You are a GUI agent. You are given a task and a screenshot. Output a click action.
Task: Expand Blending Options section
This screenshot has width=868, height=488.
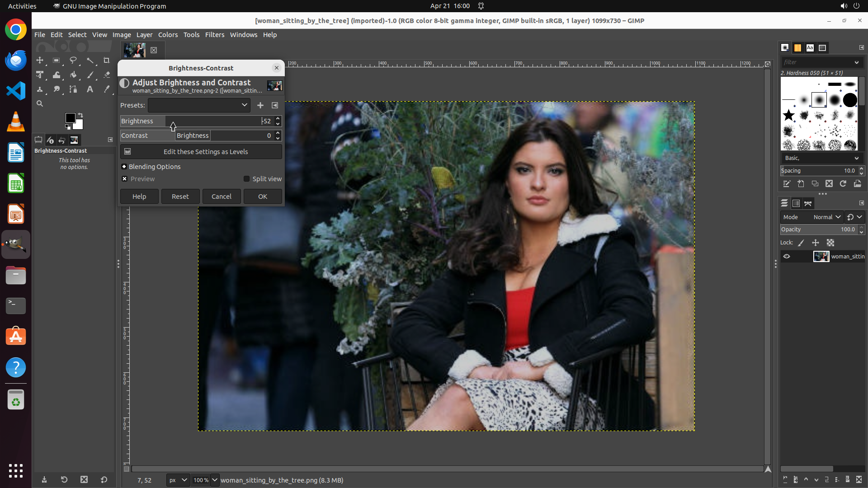tap(124, 167)
